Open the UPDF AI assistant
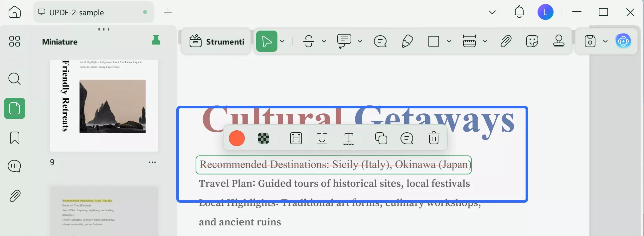 (623, 41)
